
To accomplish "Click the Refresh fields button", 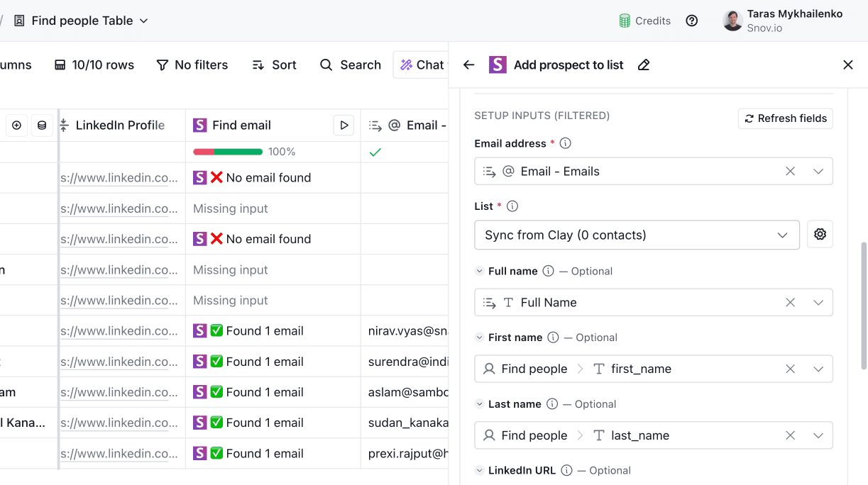I will coord(785,118).
